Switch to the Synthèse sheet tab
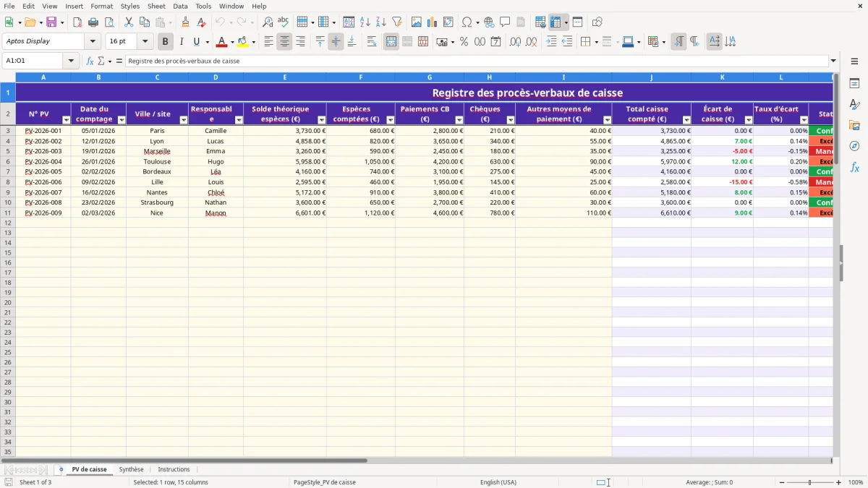Screen dimensions: 868x488 point(132,470)
